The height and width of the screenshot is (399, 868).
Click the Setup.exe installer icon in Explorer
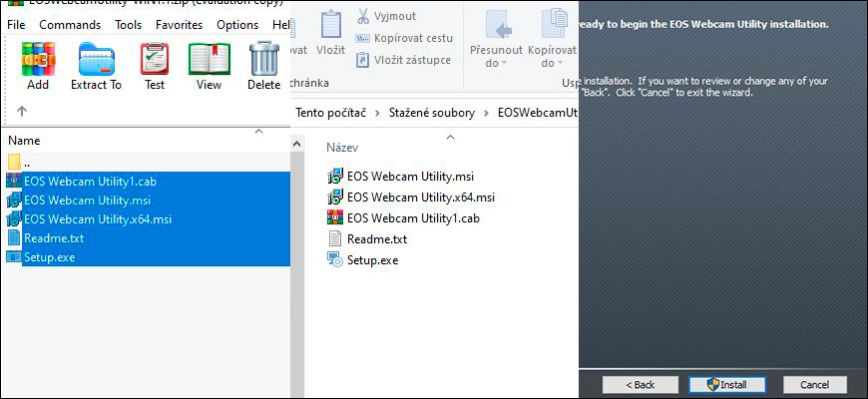click(x=335, y=259)
